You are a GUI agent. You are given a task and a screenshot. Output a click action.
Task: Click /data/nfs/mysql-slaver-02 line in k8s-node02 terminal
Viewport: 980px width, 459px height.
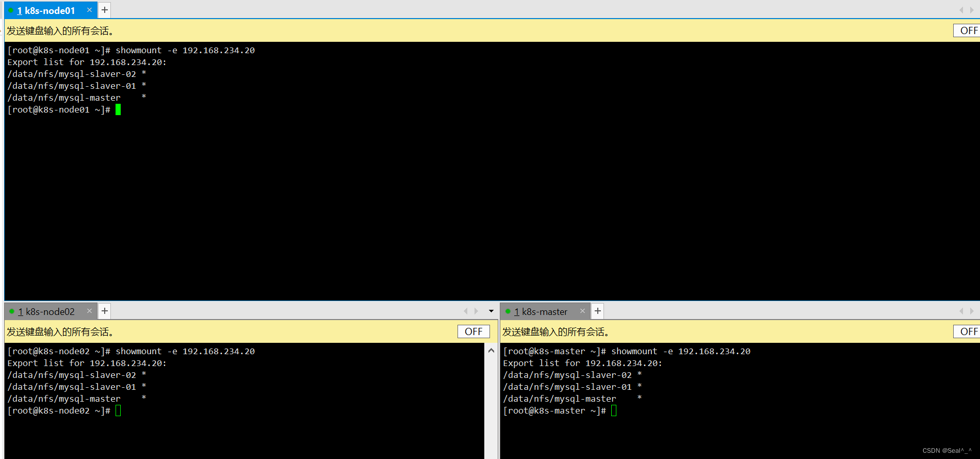click(77, 375)
